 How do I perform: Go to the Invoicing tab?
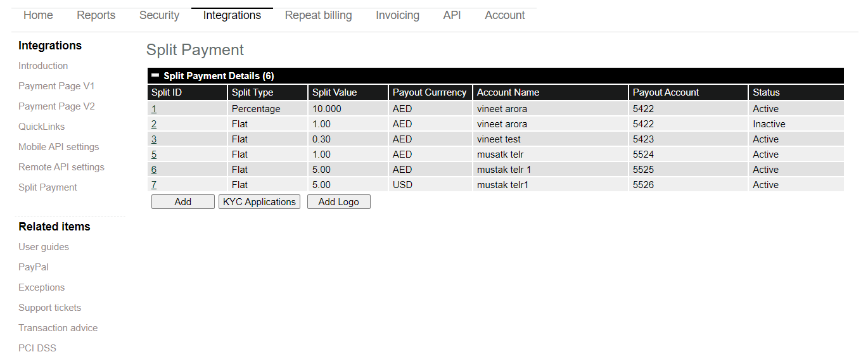(397, 15)
